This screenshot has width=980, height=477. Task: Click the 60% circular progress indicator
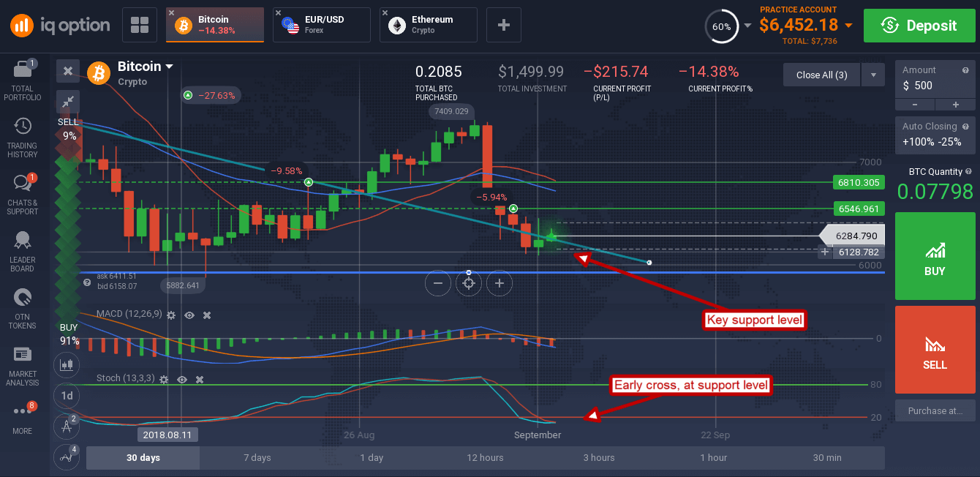[721, 26]
